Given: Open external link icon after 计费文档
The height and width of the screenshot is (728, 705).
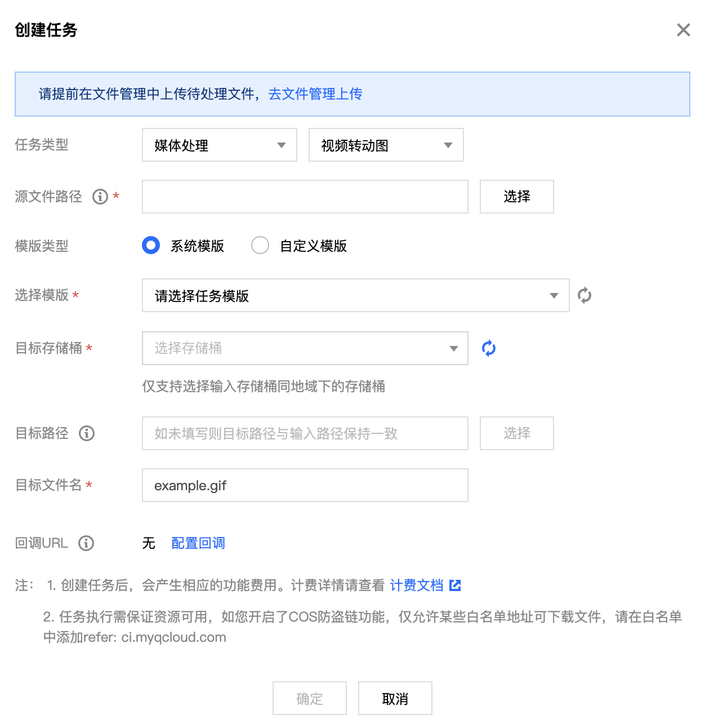Looking at the screenshot, I should click(x=455, y=585).
